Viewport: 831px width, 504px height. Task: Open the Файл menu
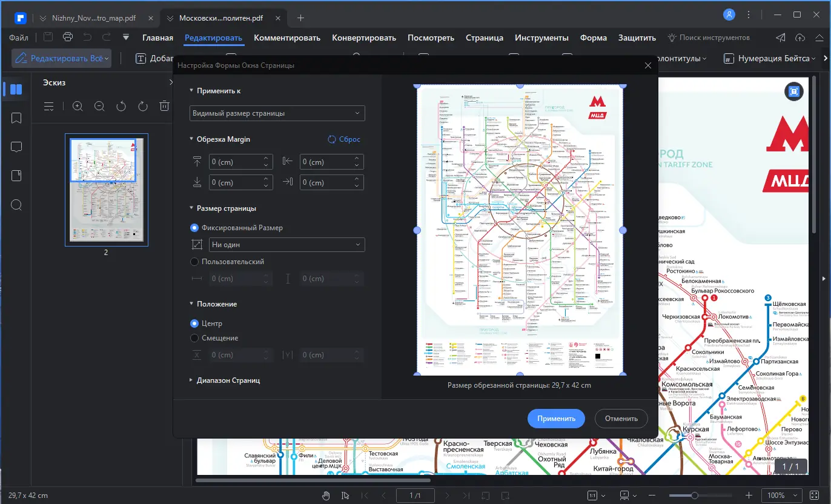[x=19, y=38]
